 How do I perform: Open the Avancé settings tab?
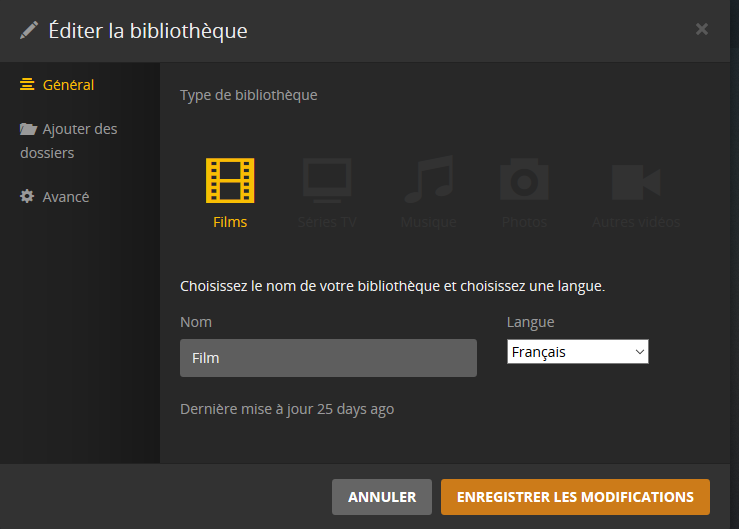tap(55, 197)
